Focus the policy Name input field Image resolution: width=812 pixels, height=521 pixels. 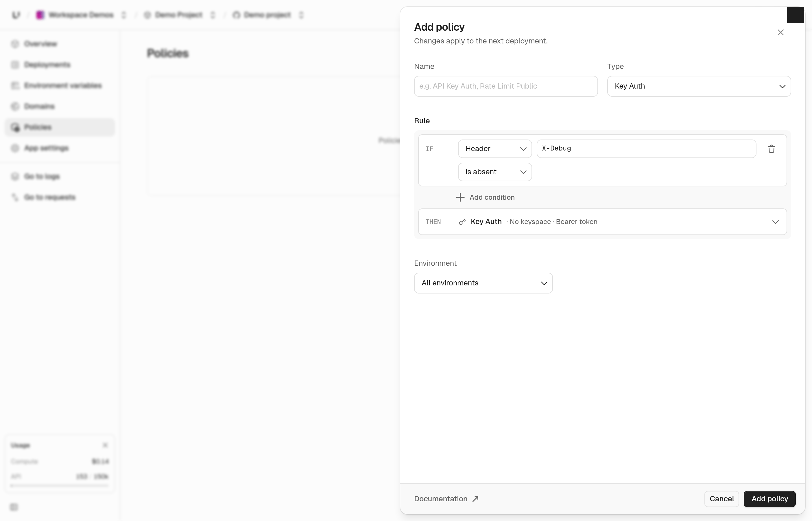[506, 86]
